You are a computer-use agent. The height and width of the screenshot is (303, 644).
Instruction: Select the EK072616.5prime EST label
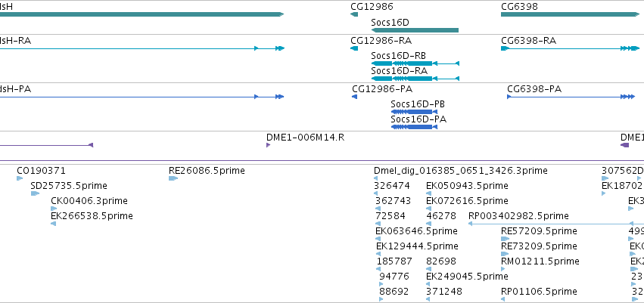(x=468, y=201)
